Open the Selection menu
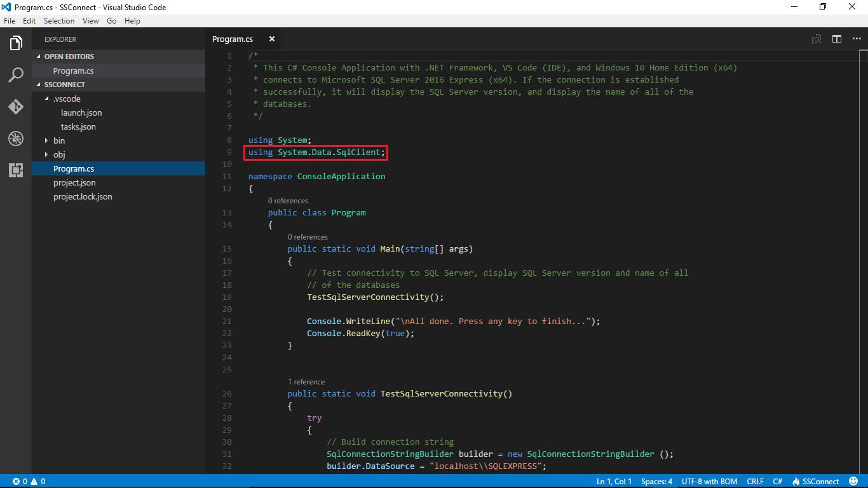The image size is (868, 488). pyautogui.click(x=59, y=21)
